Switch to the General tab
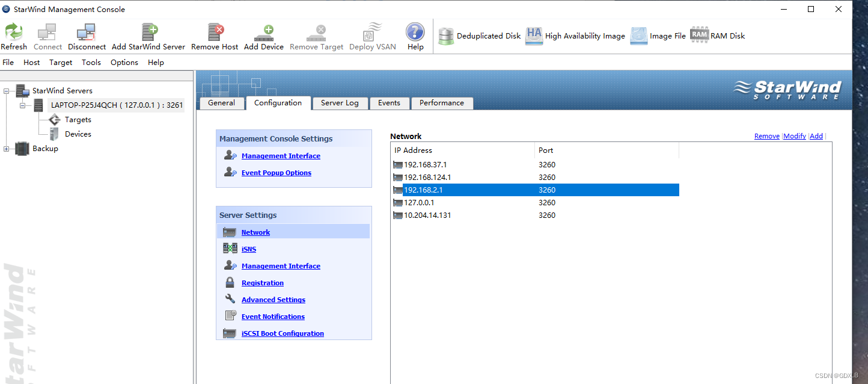 (222, 103)
